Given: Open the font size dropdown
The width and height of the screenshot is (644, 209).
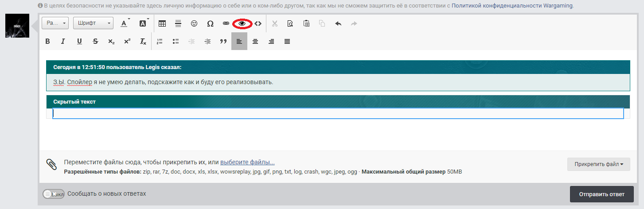Looking at the screenshot, I should [x=55, y=23].
